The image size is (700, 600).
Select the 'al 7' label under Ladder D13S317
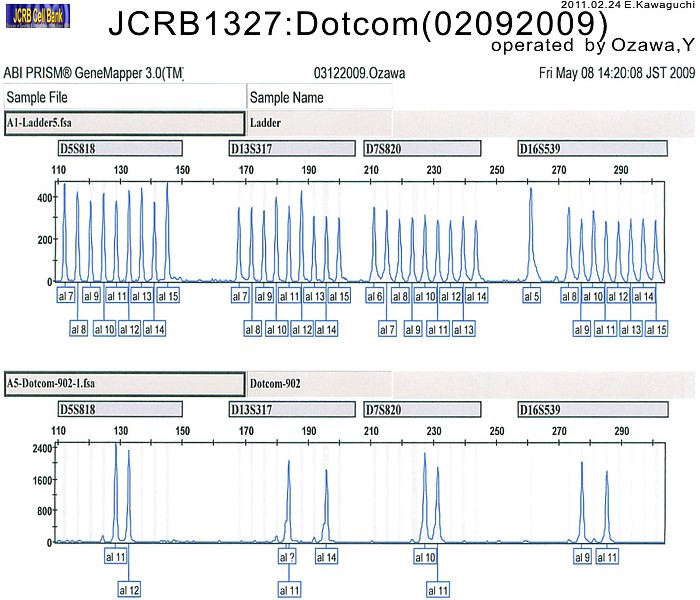tap(240, 296)
